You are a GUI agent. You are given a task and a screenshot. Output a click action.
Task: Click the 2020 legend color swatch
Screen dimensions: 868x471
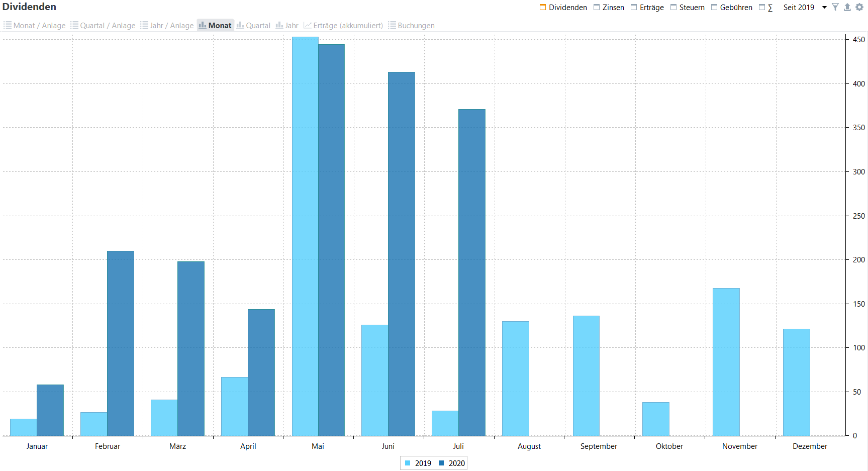click(441, 463)
